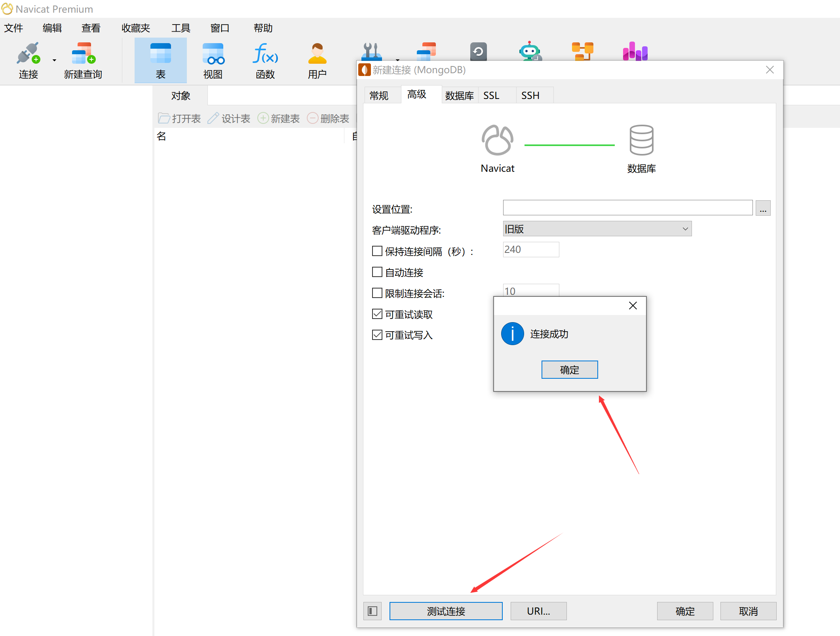Image resolution: width=840 pixels, height=636 pixels.
Task: Switch to the 数据库 tab
Action: pyautogui.click(x=459, y=95)
